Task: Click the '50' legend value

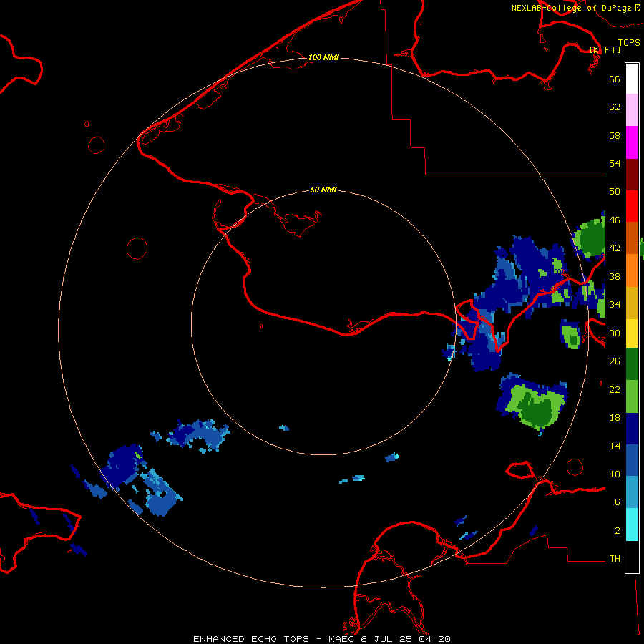Action: pyautogui.click(x=615, y=191)
